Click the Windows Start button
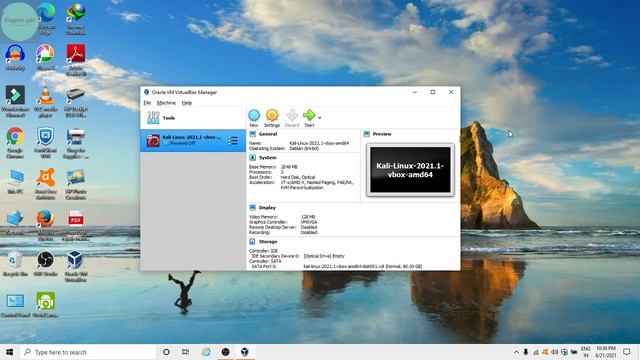 [x=9, y=352]
